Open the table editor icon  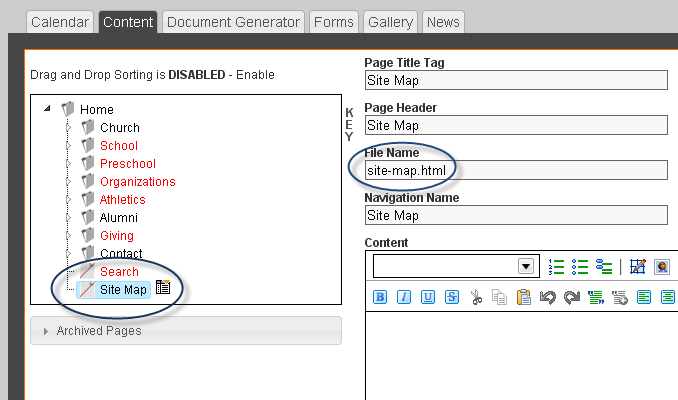(638, 266)
